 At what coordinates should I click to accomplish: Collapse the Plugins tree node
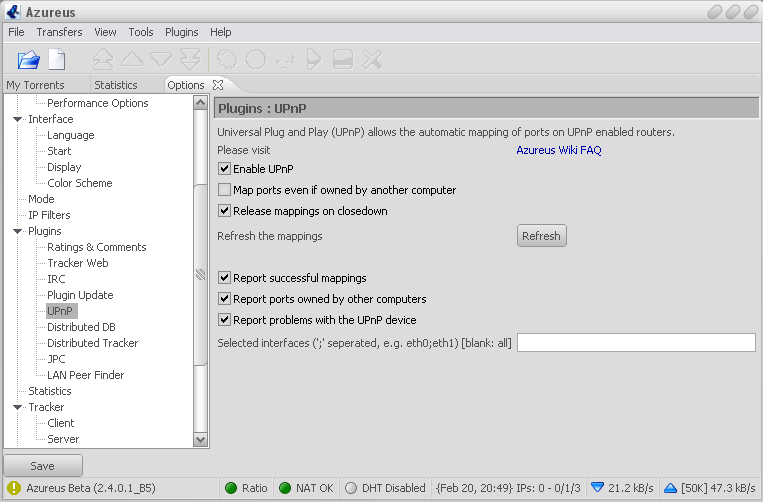pos(18,231)
